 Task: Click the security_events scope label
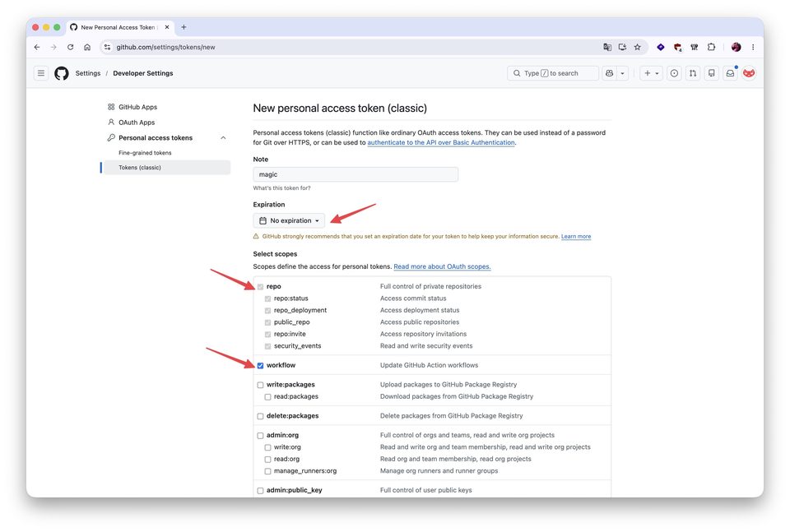pyautogui.click(x=297, y=346)
